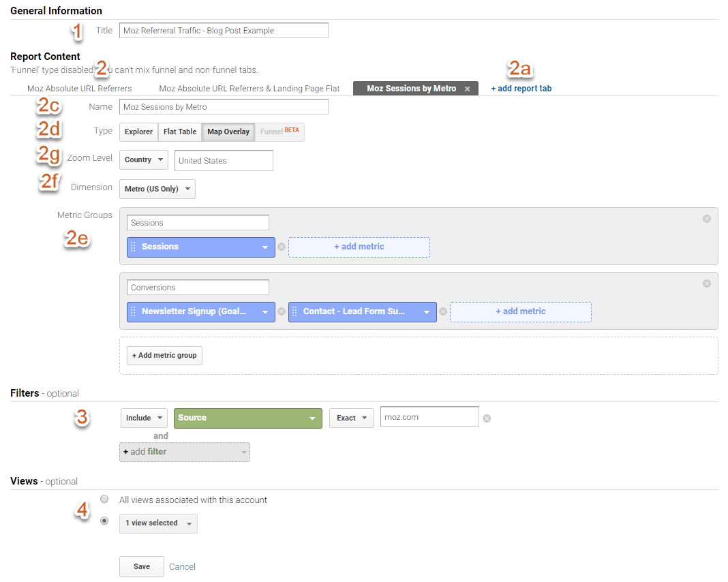This screenshot has width=728, height=582.
Task: Open the Zoom Level Country dropdown
Action: tap(143, 160)
